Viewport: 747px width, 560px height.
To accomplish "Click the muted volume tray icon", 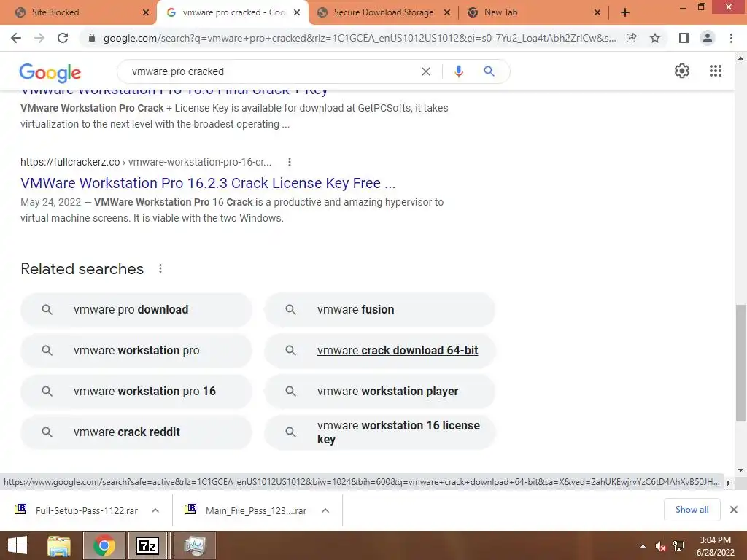I will (x=660, y=546).
